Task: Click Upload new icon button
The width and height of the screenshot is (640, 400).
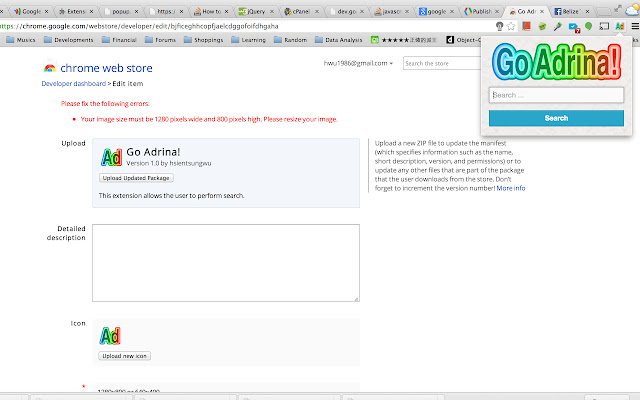Action: (124, 356)
